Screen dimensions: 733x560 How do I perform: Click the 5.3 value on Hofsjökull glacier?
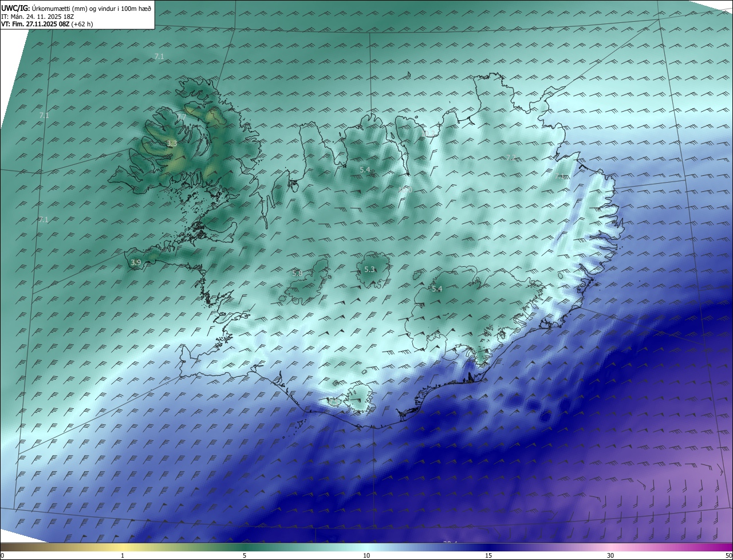pos(369,270)
